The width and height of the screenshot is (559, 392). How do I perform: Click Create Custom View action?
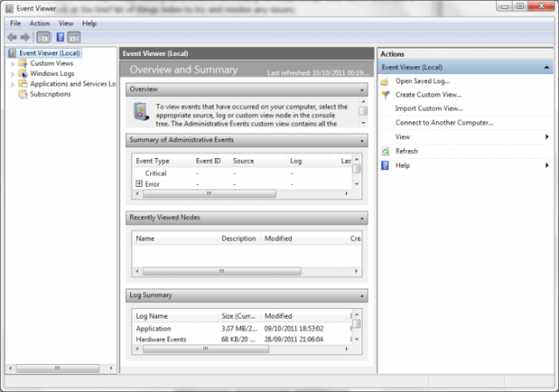click(x=429, y=95)
